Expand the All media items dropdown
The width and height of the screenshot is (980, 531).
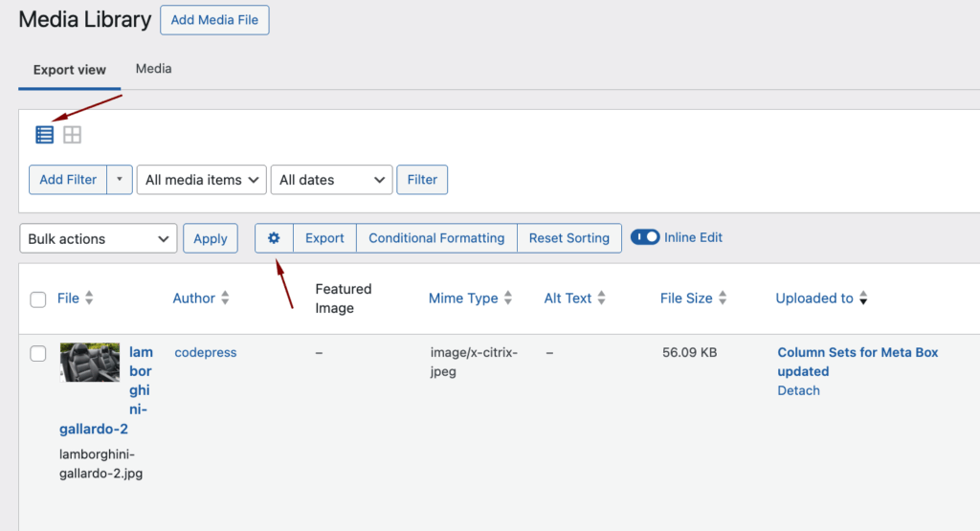(202, 180)
